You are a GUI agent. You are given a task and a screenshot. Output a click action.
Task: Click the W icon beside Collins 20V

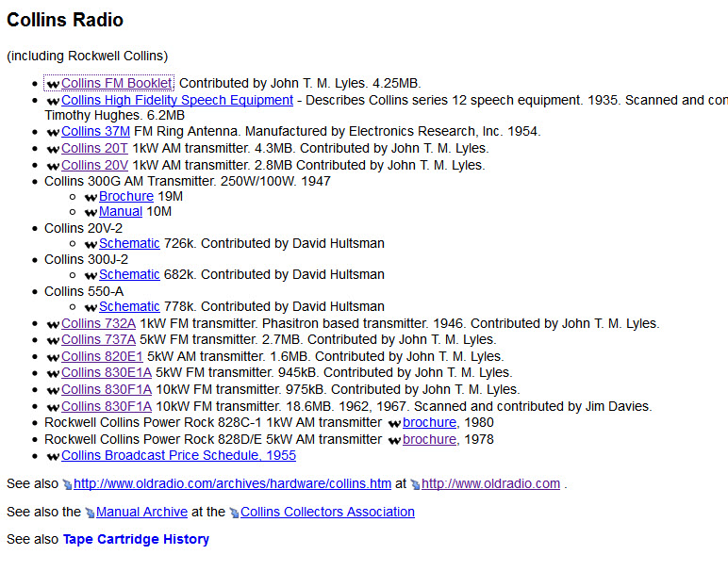[x=53, y=166]
